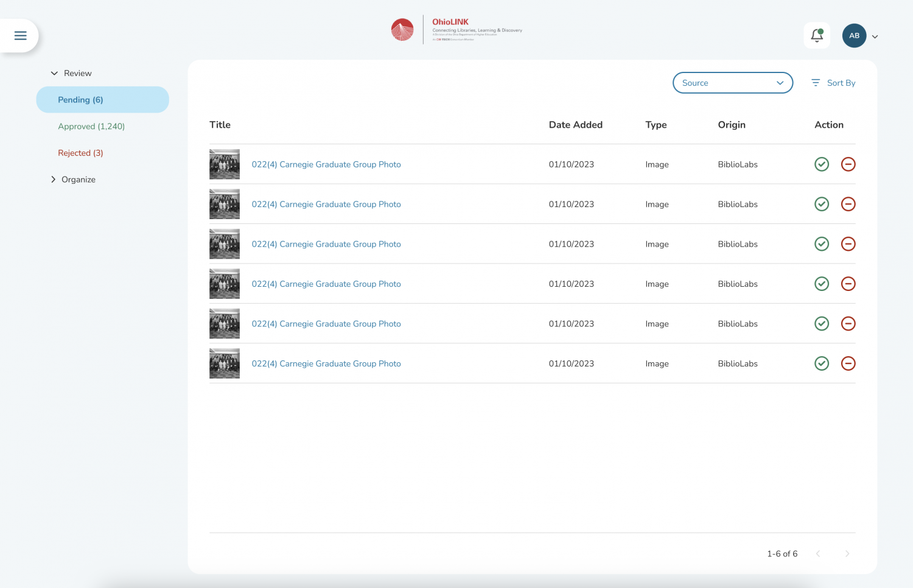
Task: Reject the second pending item
Action: [848, 205]
